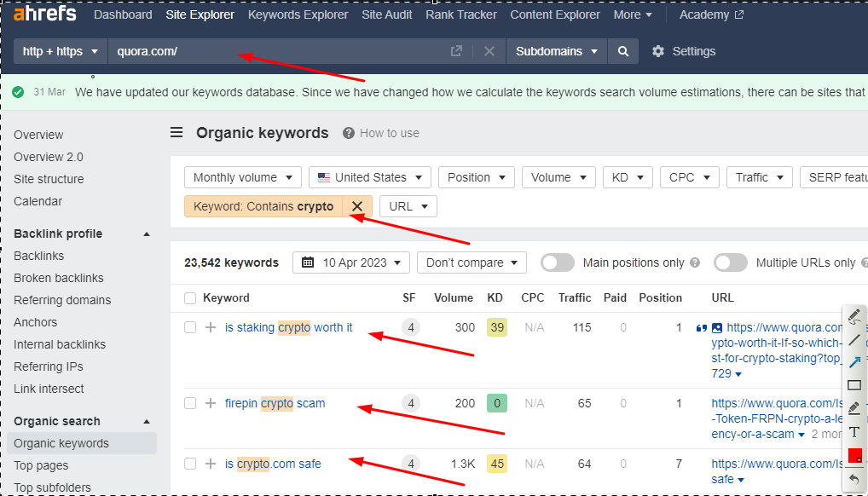Collapse the Organic search section

click(147, 422)
